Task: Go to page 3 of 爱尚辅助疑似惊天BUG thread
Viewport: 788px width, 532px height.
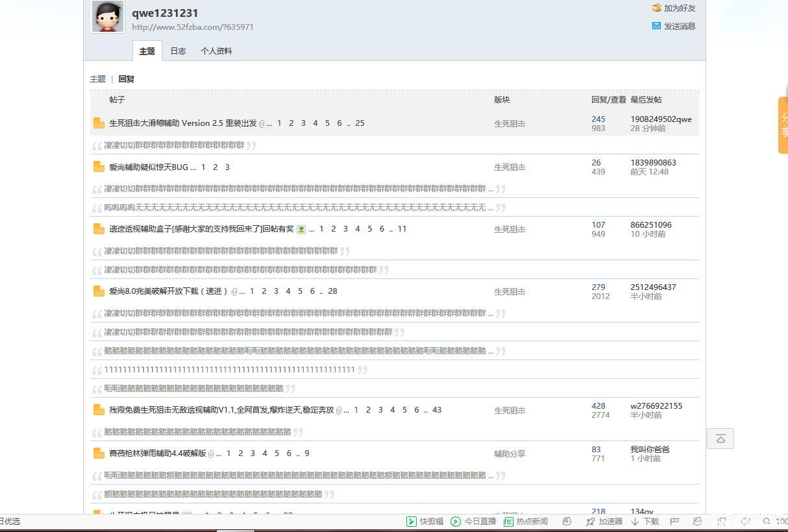Action: coord(227,167)
